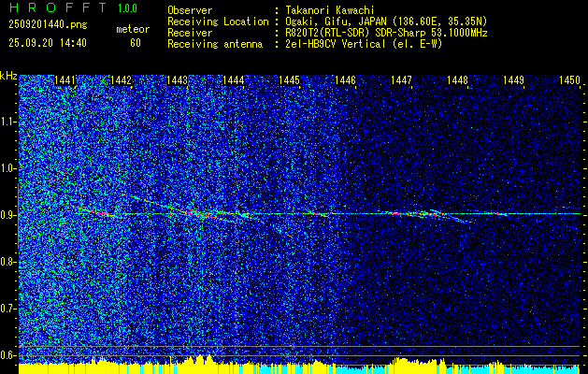588x374 pixels.
Task: Click receiver text R820T2(RTL-SDR) SDR-Sharp 53.1000MHz
Action: 386,33
